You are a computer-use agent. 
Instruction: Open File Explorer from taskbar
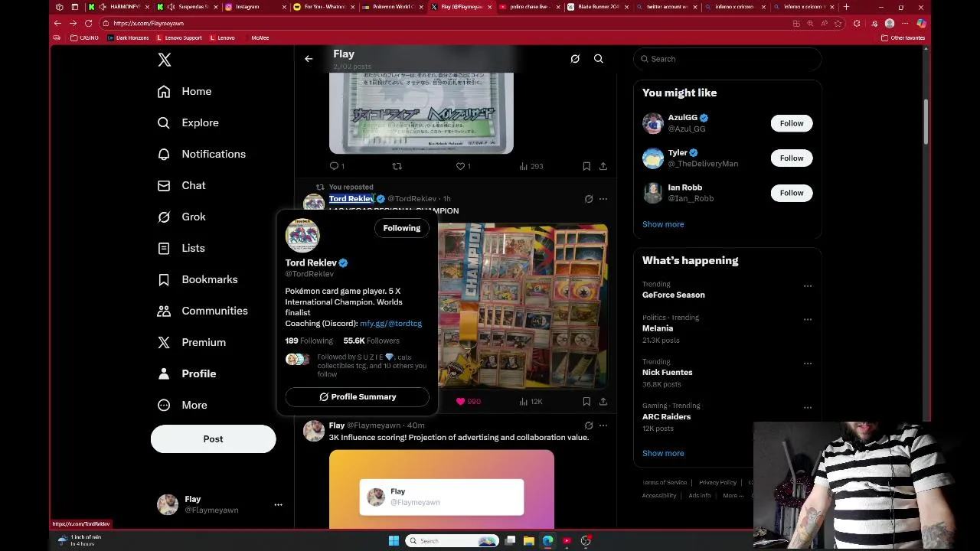pyautogui.click(x=529, y=541)
